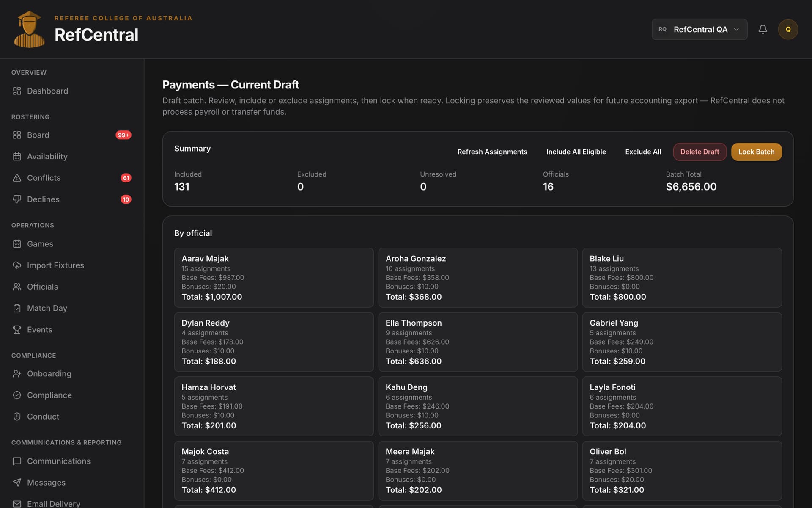
Task: Select the Ella Thompson card
Action: click(478, 342)
